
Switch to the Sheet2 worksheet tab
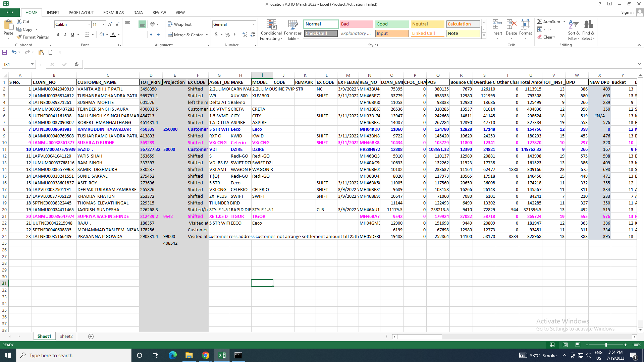[66, 336]
